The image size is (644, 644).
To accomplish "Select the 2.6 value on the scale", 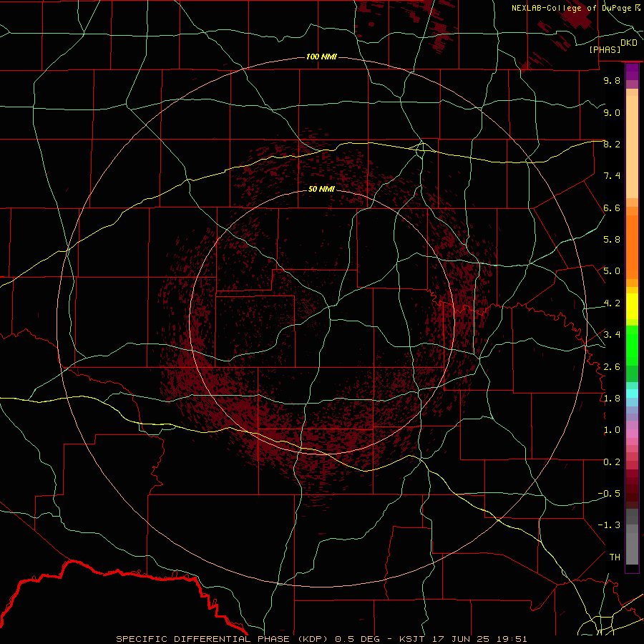I will coord(612,367).
